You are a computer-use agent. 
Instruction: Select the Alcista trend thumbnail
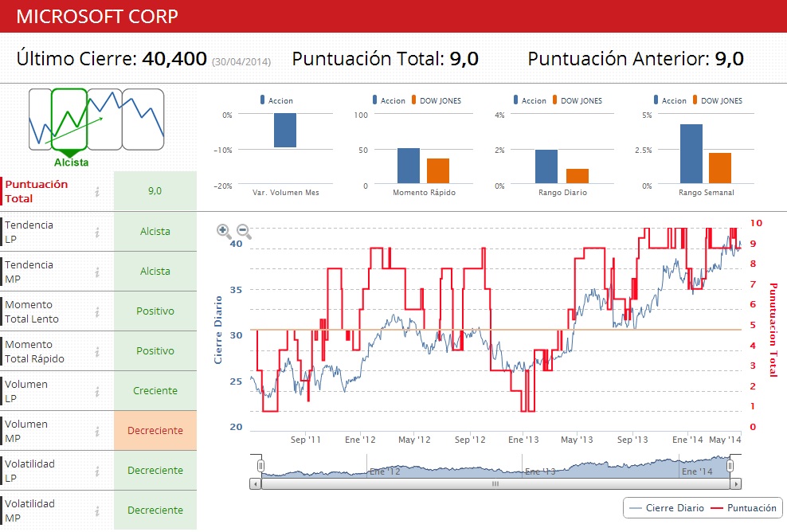[69, 119]
